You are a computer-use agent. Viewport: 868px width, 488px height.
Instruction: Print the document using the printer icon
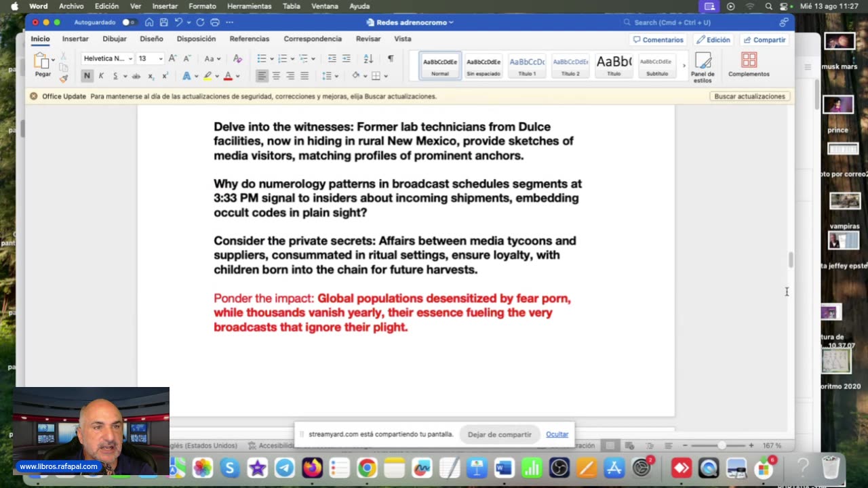tap(215, 22)
